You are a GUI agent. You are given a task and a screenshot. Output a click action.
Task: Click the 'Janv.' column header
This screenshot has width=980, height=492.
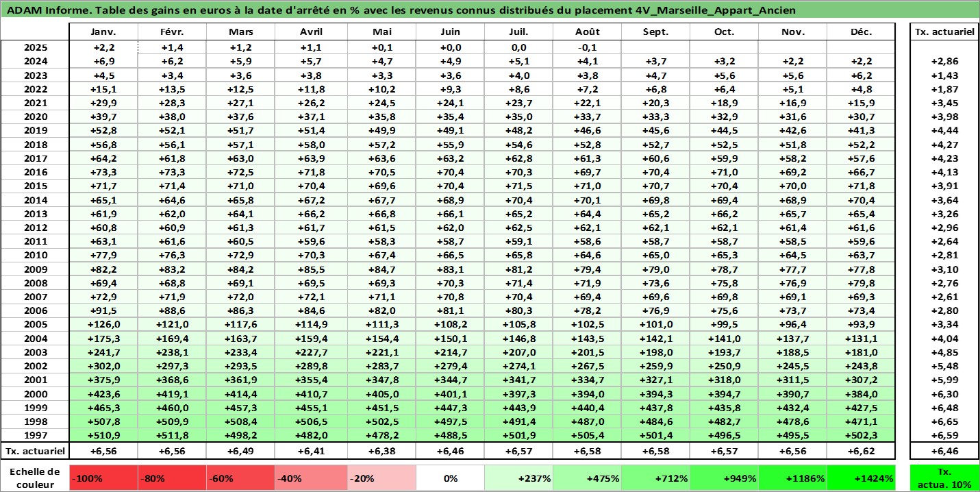tap(104, 32)
